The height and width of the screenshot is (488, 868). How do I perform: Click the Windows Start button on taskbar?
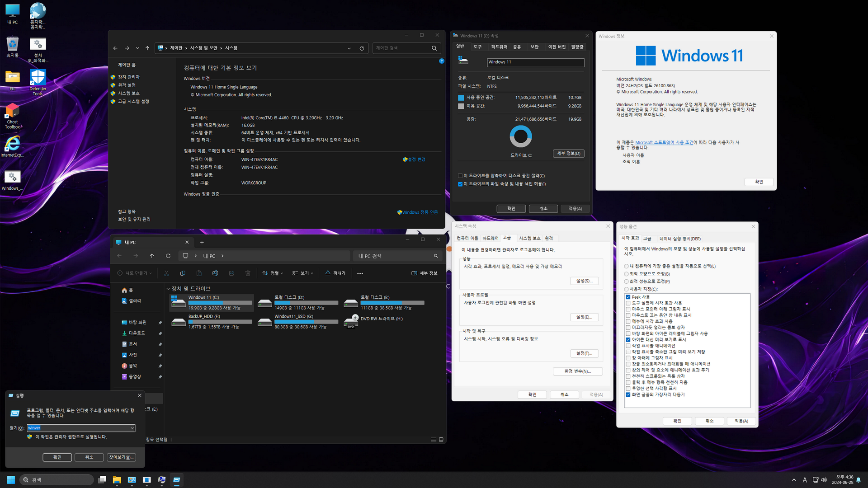click(x=11, y=480)
